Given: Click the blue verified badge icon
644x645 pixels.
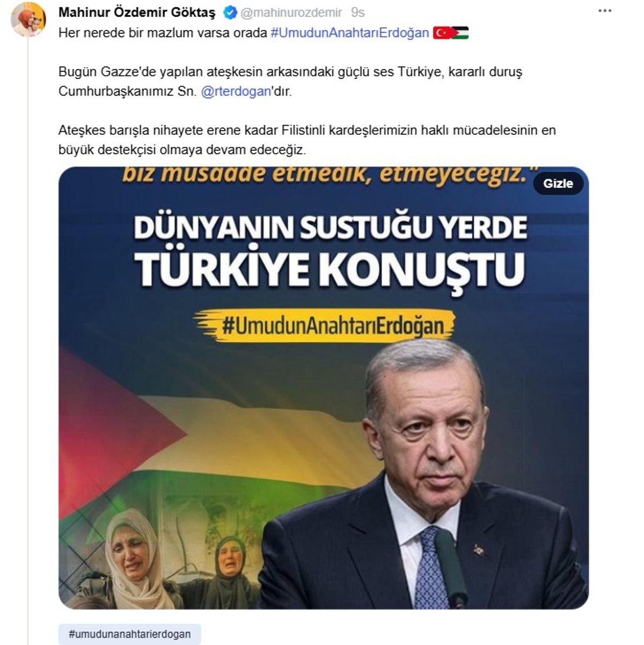Looking at the screenshot, I should tap(230, 12).
